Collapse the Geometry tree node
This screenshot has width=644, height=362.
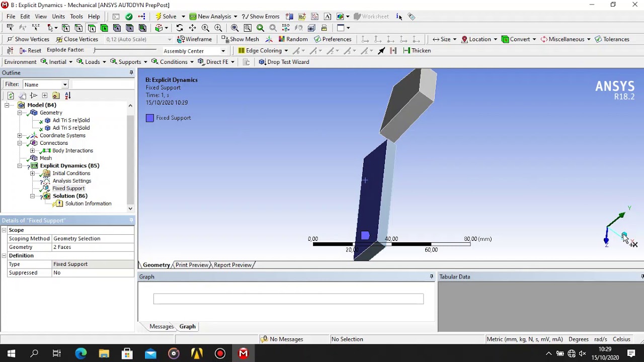[20, 113]
